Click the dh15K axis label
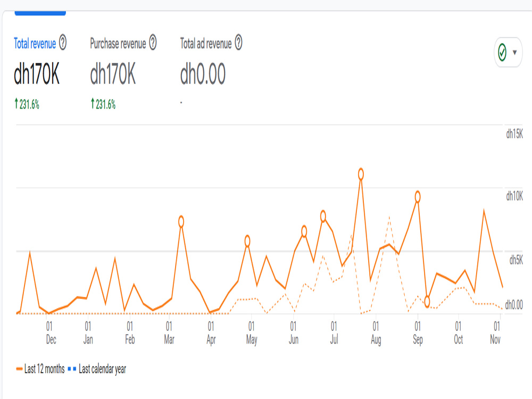 coord(514,135)
